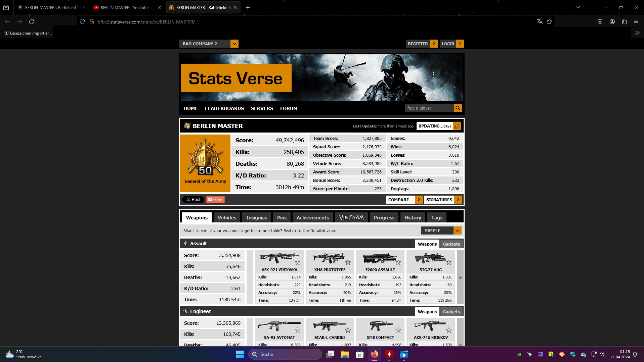Open the Signatures button
Screen dimensions: 644x362
[443, 200]
